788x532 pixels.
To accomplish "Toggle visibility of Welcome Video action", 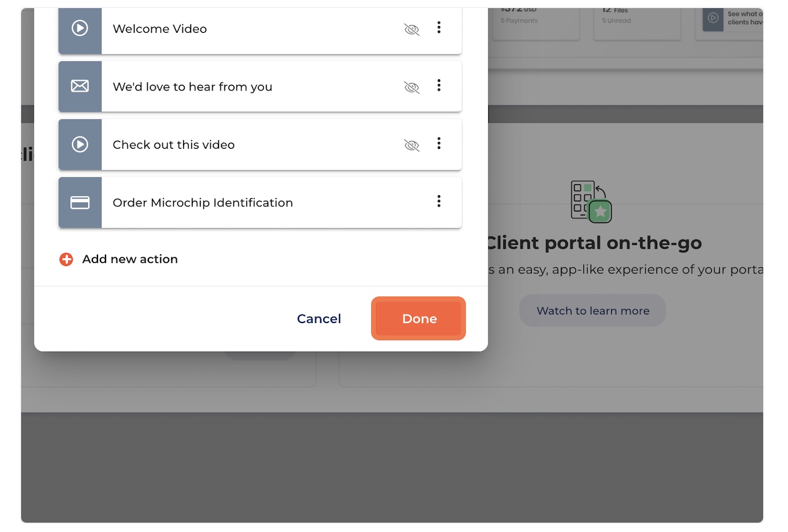I will 411,29.
